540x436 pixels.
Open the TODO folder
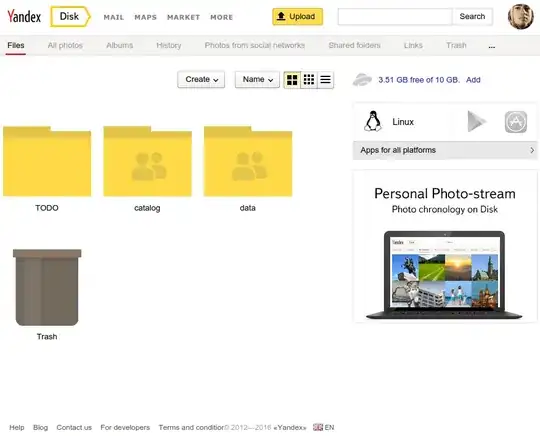pos(47,161)
